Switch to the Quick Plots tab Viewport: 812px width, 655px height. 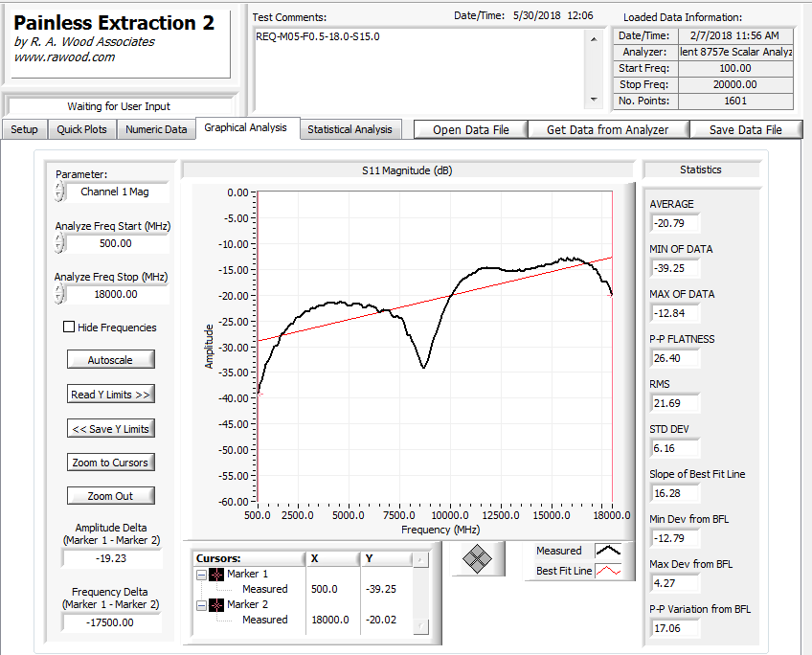click(81, 129)
